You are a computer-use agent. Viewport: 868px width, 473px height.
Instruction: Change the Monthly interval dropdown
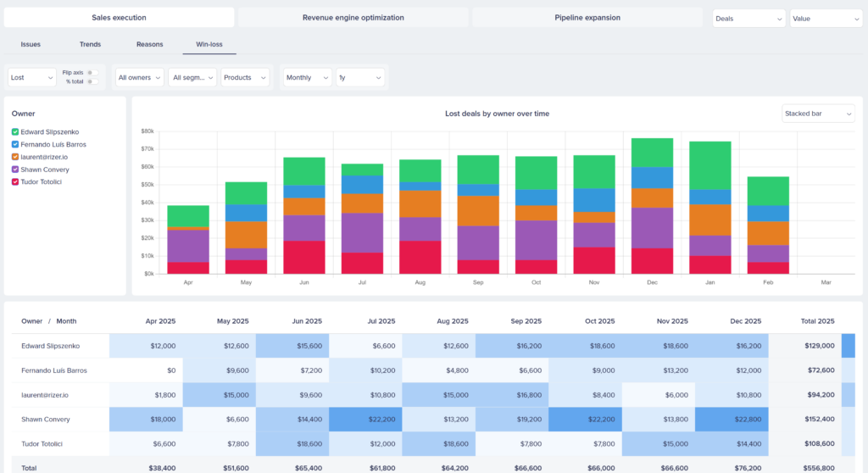[307, 78]
